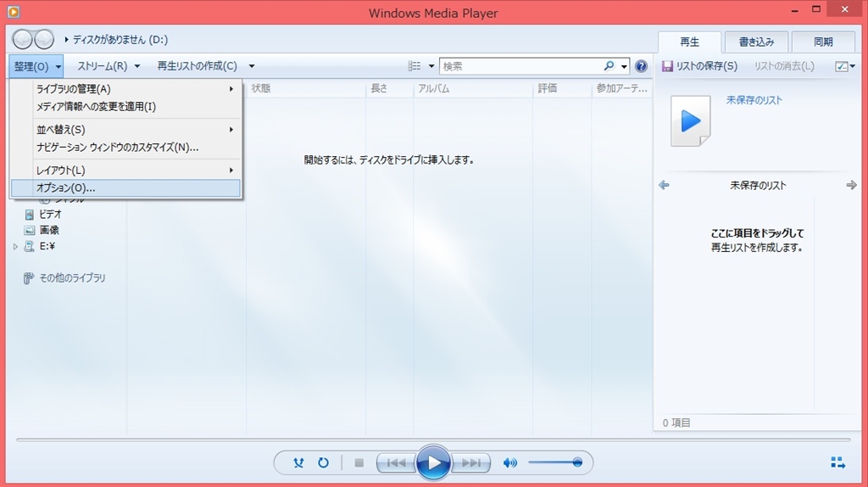Open the 整理(O) menu
The width and height of the screenshot is (868, 487).
pos(36,66)
